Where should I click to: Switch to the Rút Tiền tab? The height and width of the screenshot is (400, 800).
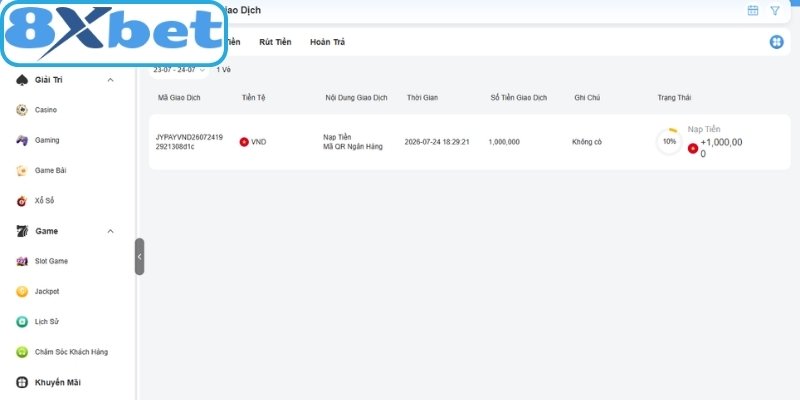point(275,42)
